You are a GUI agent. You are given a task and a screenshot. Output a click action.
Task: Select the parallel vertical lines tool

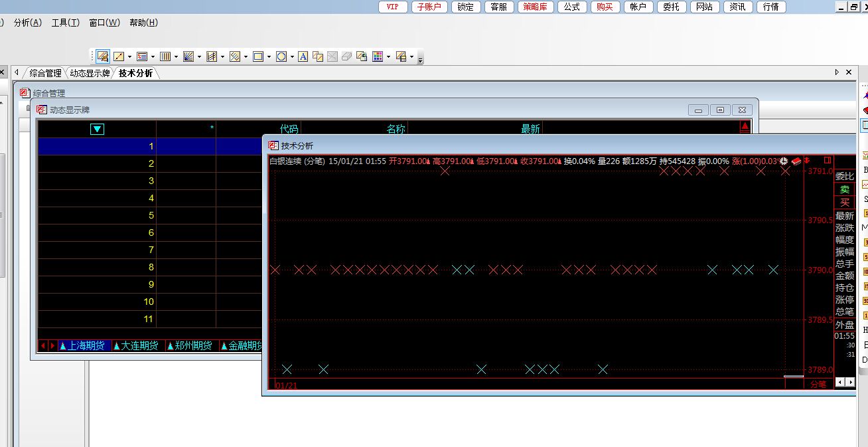(x=165, y=57)
